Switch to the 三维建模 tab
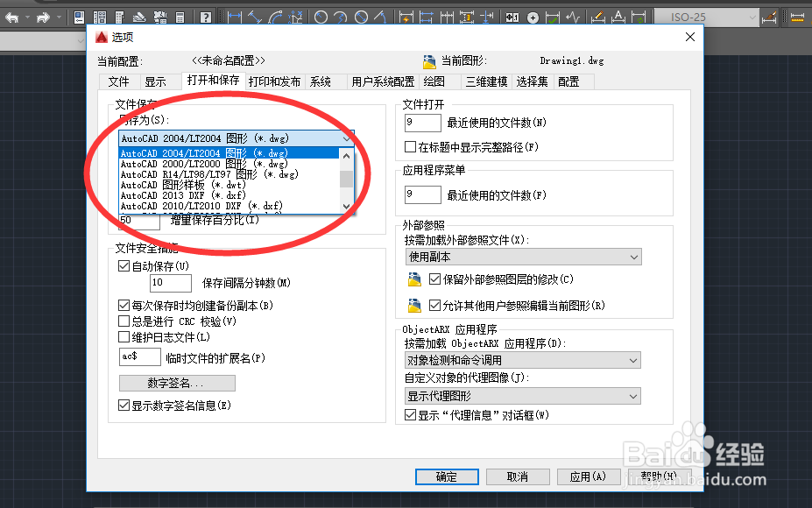The width and height of the screenshot is (812, 508). tap(486, 81)
